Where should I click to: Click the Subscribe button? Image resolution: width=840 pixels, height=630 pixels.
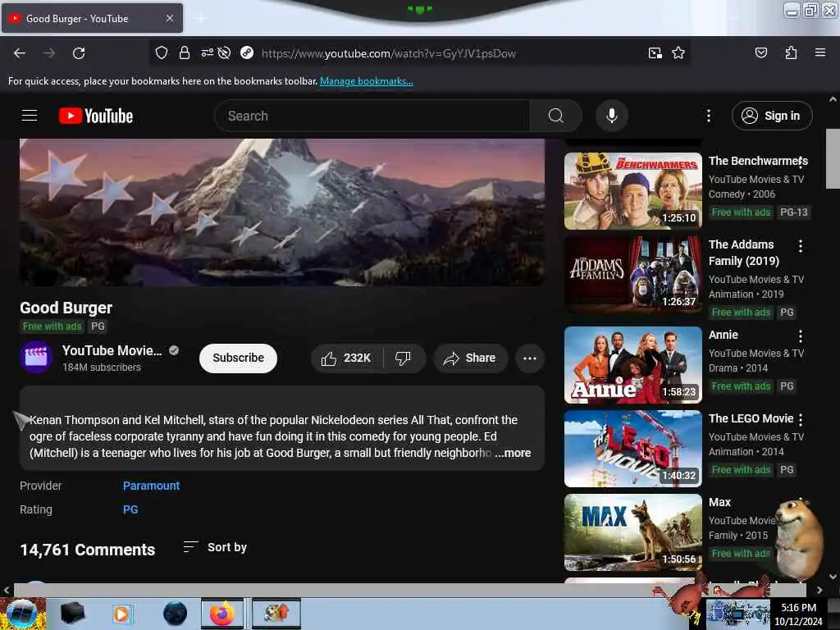(x=238, y=358)
